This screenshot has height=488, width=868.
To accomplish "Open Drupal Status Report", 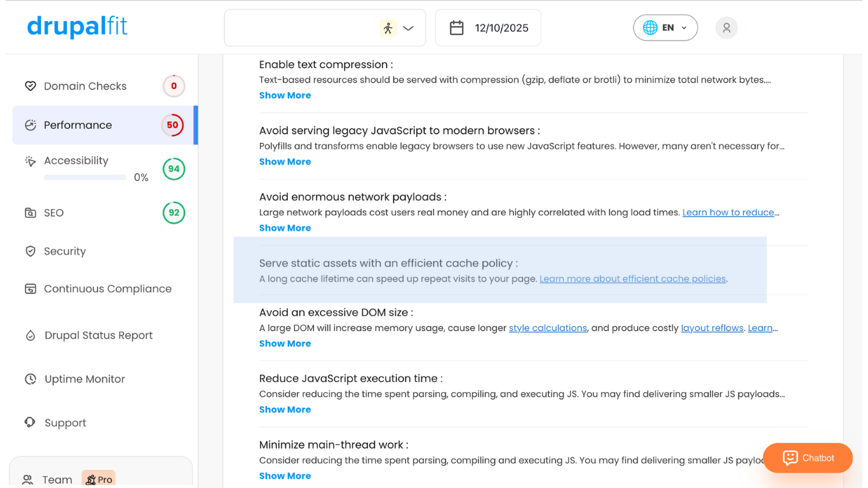I will [x=98, y=335].
